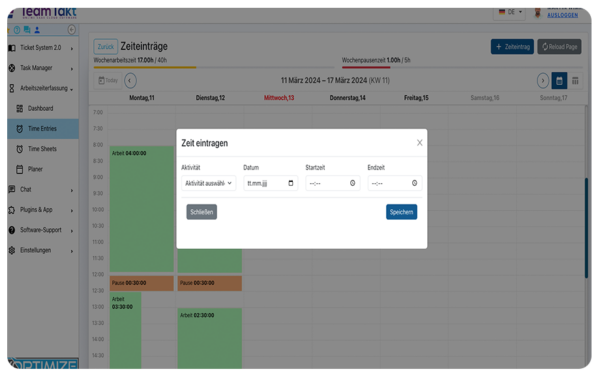Switch to calendar view icon
The height and width of the screenshot is (378, 600).
(x=559, y=81)
